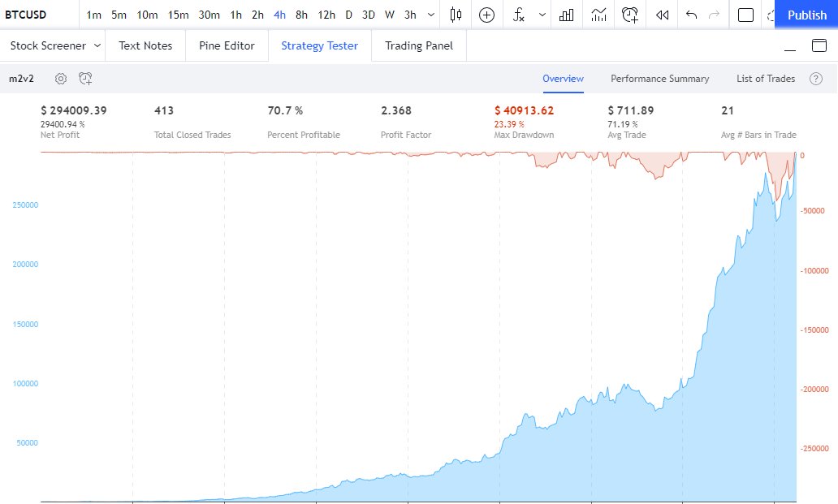Screen dimensions: 838x504
Task: Click the 250000 equity axis label
Action: [25, 205]
